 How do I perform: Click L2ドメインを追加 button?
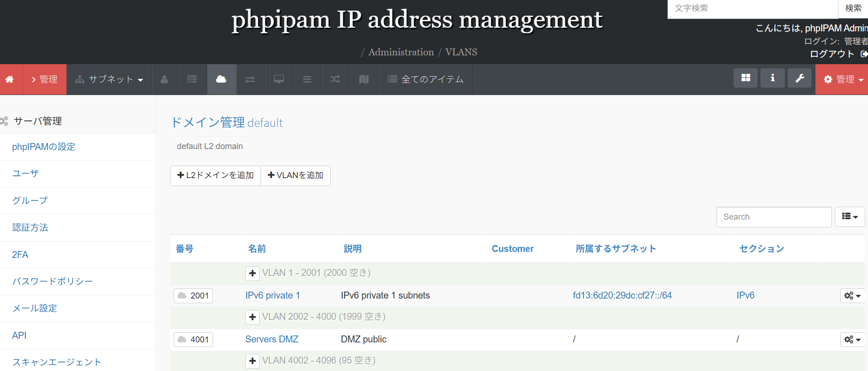coord(215,175)
